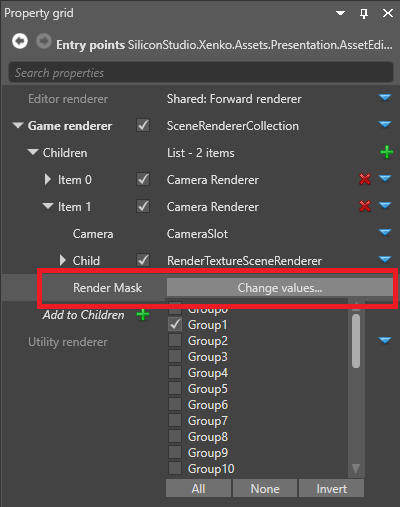Click the CameraSlot value text
400x507 pixels.
(197, 234)
